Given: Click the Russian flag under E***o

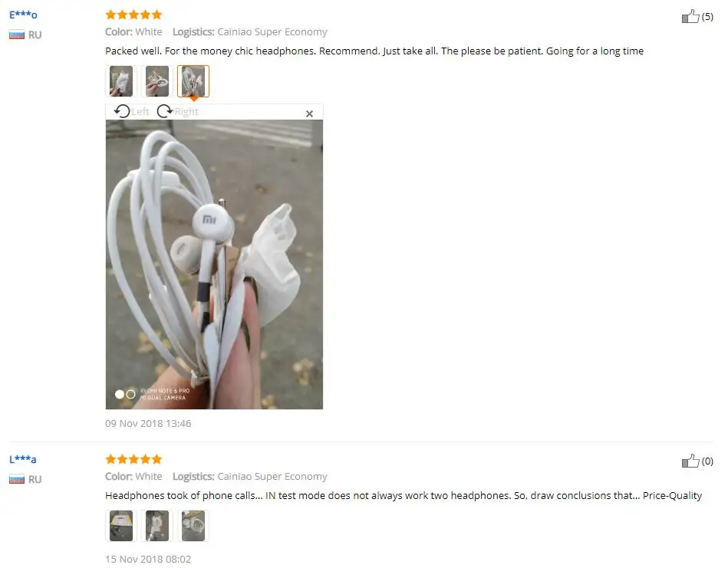Looking at the screenshot, I should tap(17, 34).
